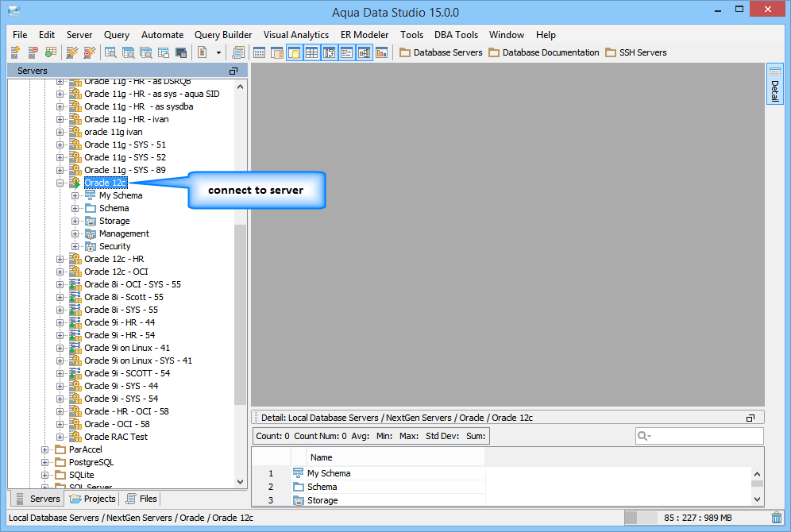Open the SSH Servers folder link
Image resolution: width=791 pixels, height=532 pixels.
click(636, 52)
